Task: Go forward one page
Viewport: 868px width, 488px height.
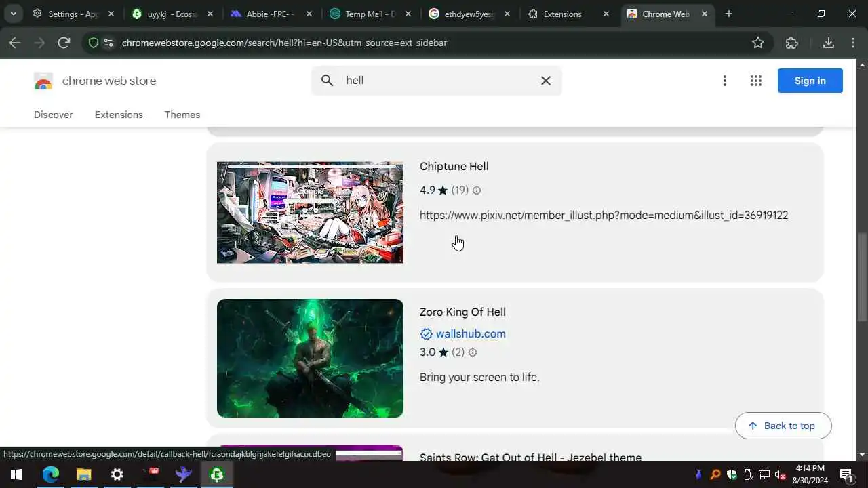Action: click(39, 43)
